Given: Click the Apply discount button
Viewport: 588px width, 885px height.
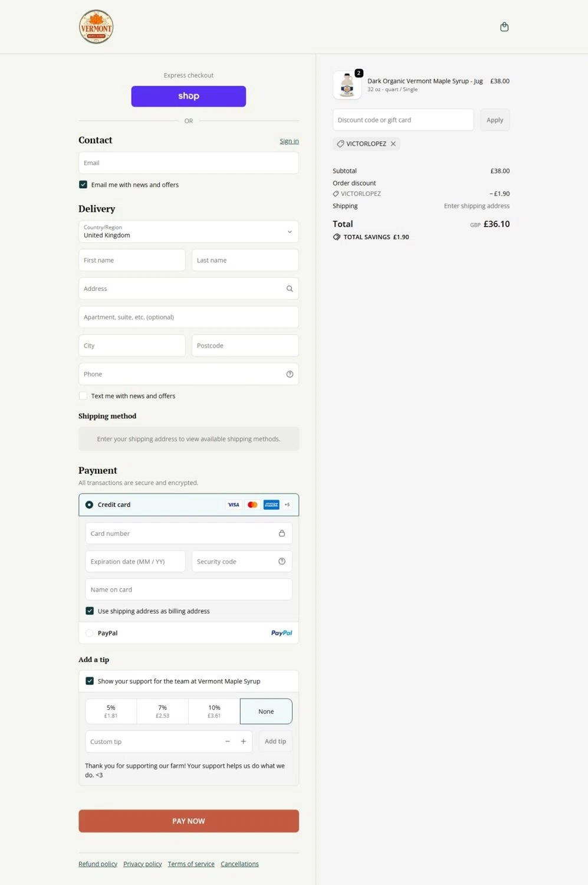Looking at the screenshot, I should coord(495,120).
